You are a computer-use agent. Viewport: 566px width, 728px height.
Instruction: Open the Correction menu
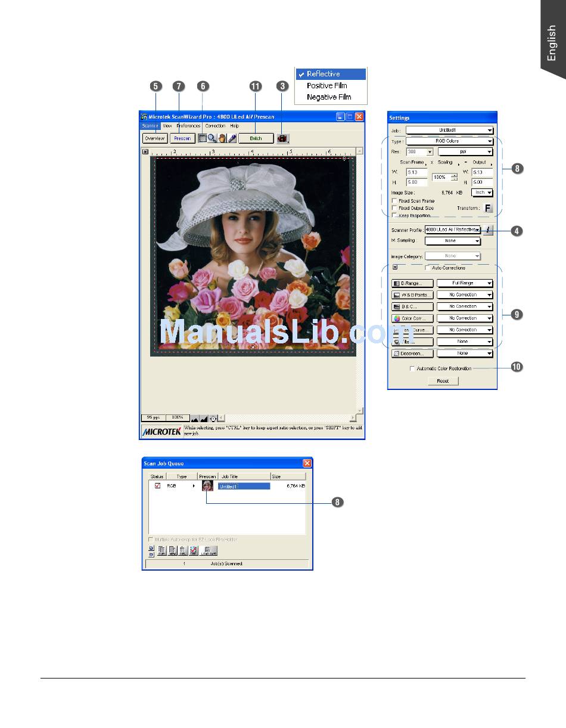[x=215, y=126]
